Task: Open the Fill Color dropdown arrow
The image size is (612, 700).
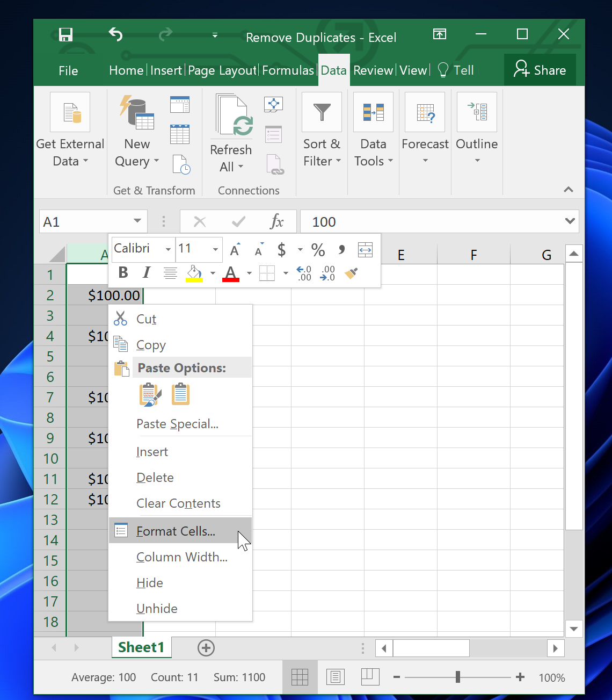Action: pos(213,273)
